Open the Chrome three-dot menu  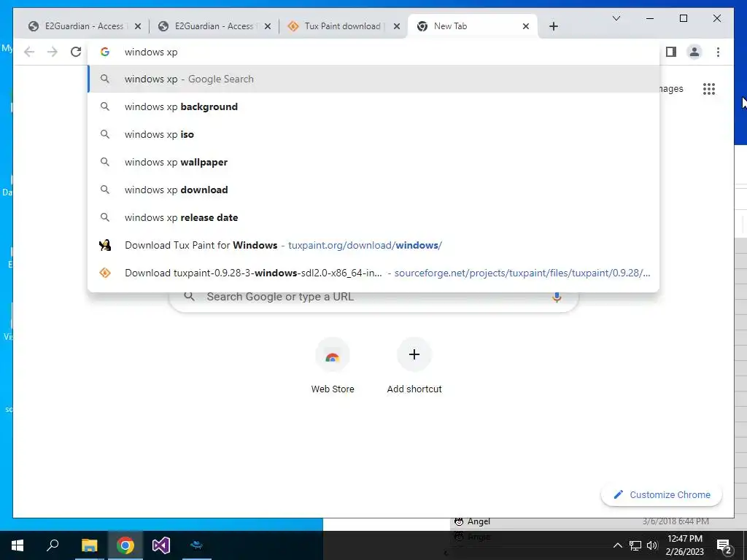(718, 52)
